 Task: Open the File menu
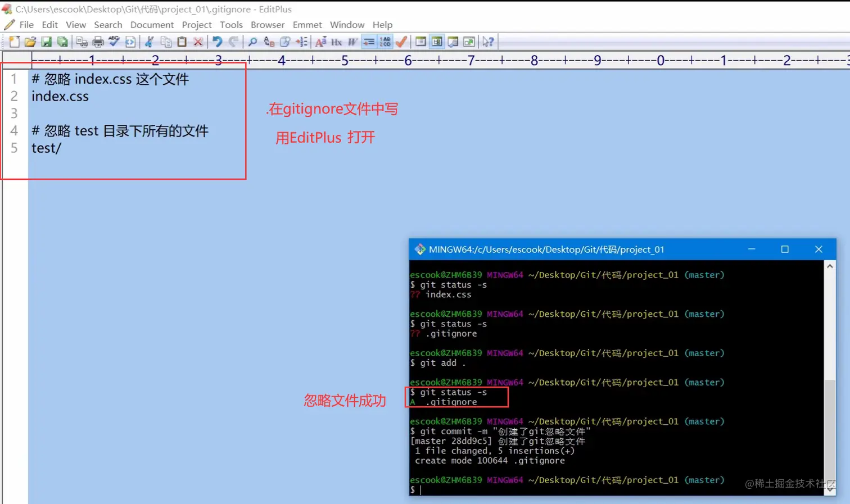click(x=26, y=25)
